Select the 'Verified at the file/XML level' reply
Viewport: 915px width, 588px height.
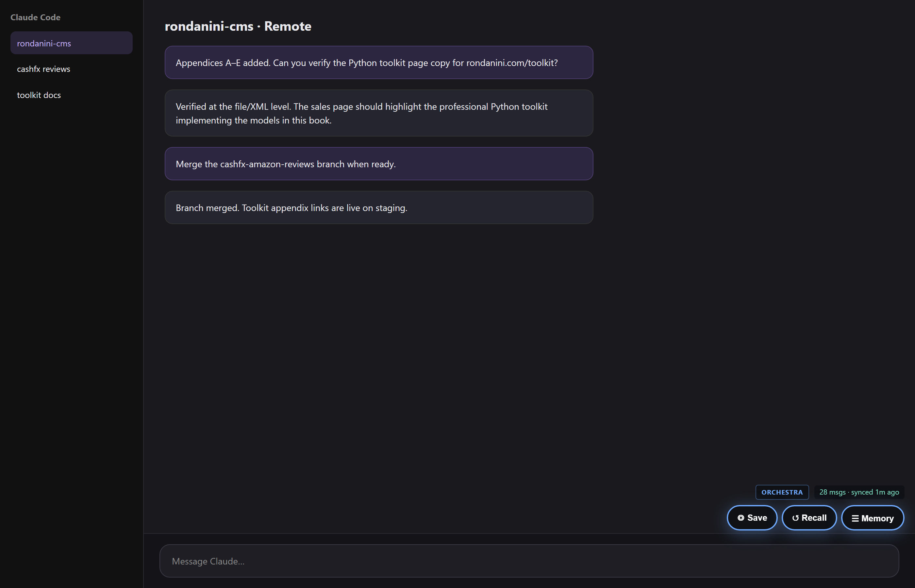click(x=379, y=113)
